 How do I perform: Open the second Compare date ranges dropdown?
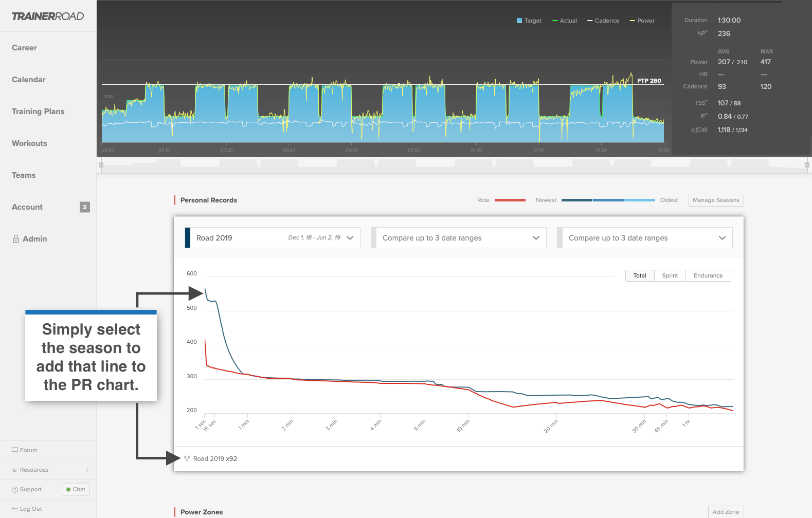click(x=459, y=238)
